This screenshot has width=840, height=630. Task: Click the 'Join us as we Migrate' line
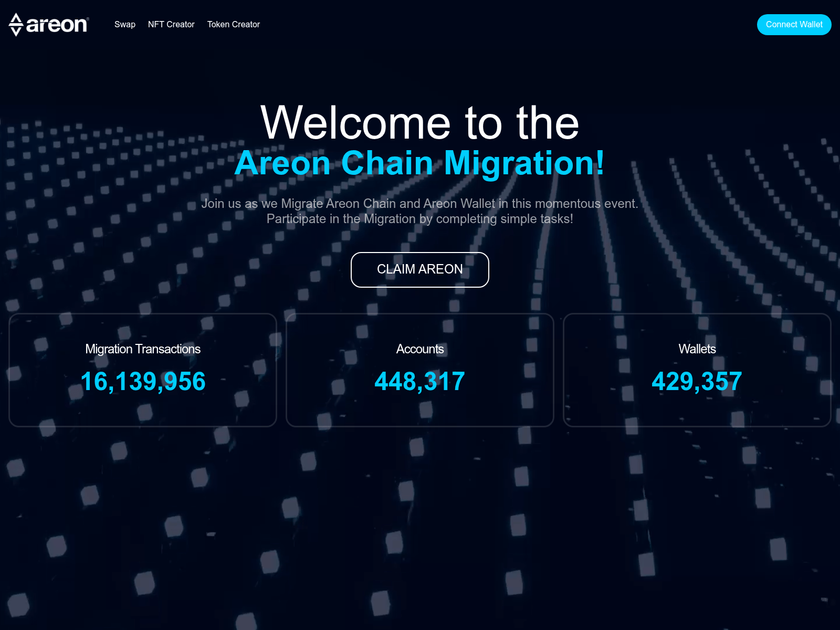click(x=420, y=204)
